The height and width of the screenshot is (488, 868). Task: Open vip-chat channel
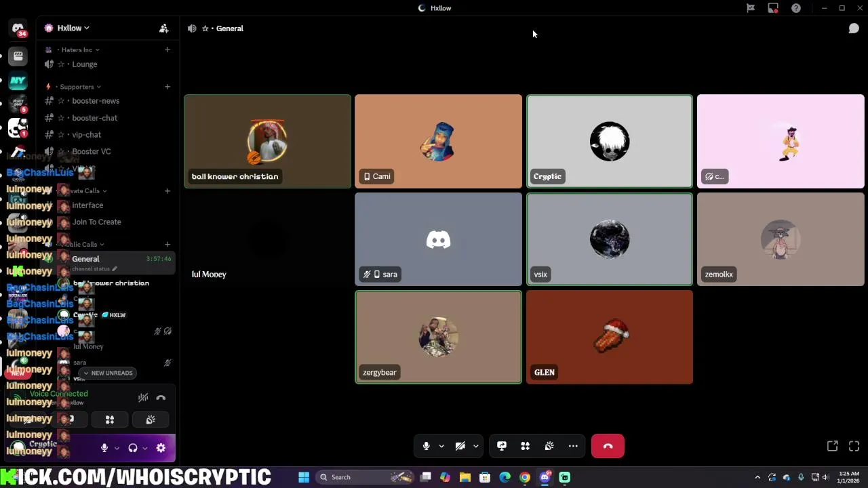(x=86, y=135)
